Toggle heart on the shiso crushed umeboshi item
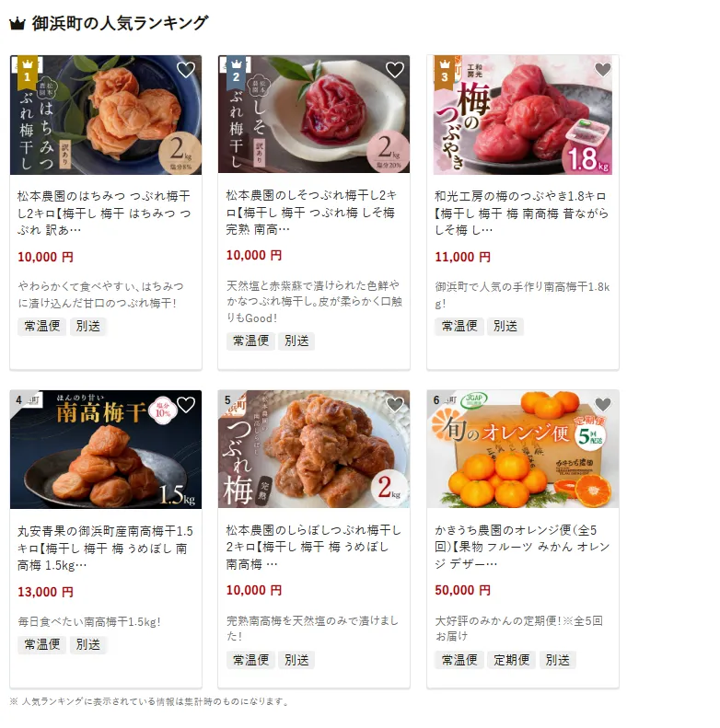The height and width of the screenshot is (728, 720). [395, 70]
